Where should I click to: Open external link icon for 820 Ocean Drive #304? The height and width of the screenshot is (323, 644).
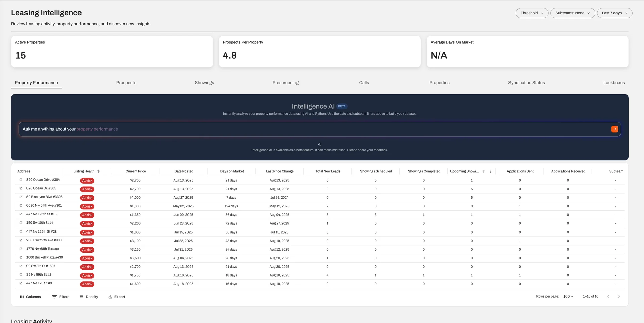coord(21,180)
